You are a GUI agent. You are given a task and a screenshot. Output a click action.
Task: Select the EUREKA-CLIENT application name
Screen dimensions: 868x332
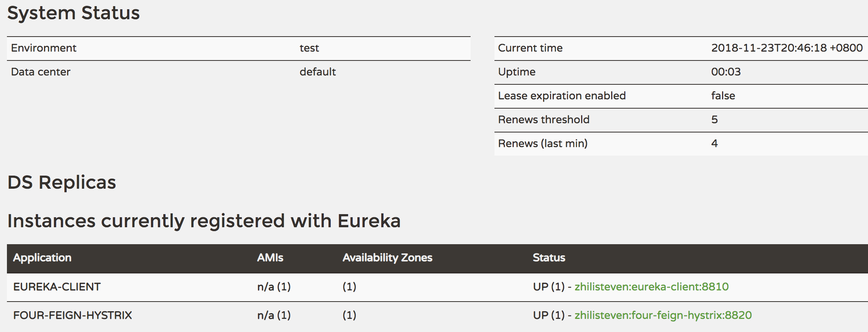click(x=57, y=287)
